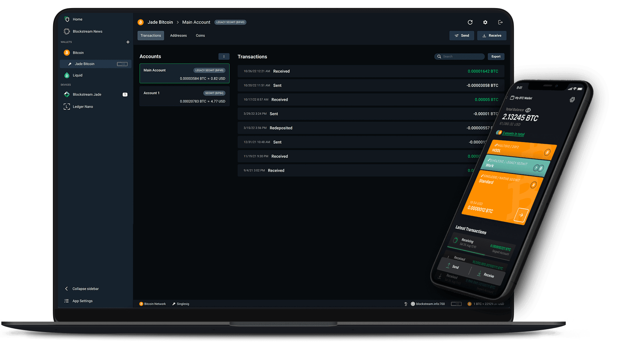Click Jade Bitcoin breadcrumb link
The height and width of the screenshot is (345, 644).
tap(160, 22)
